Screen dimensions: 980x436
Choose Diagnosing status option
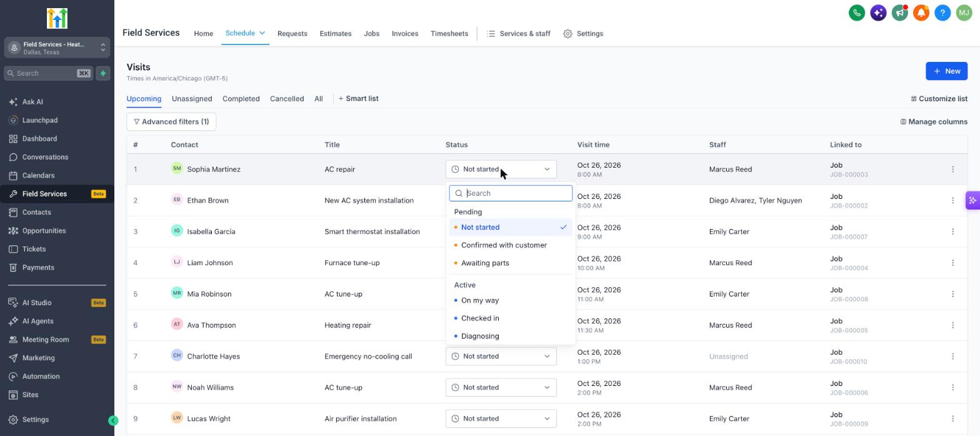tap(511, 337)
